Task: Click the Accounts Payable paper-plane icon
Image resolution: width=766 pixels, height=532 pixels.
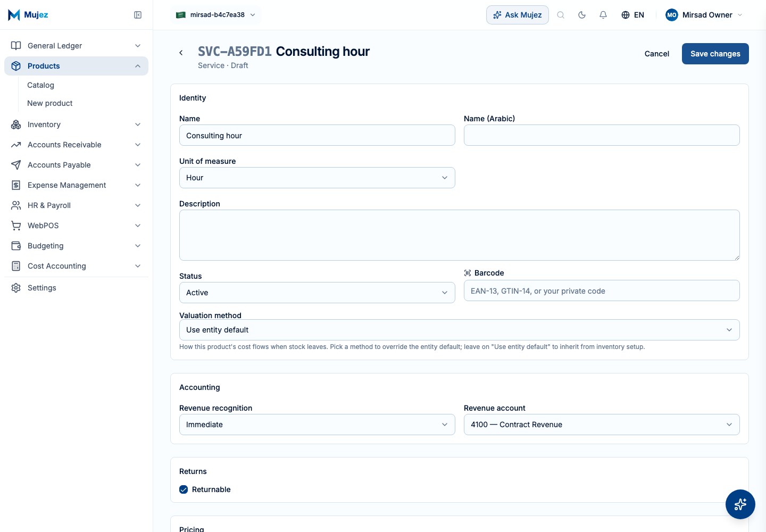Action: [16, 165]
